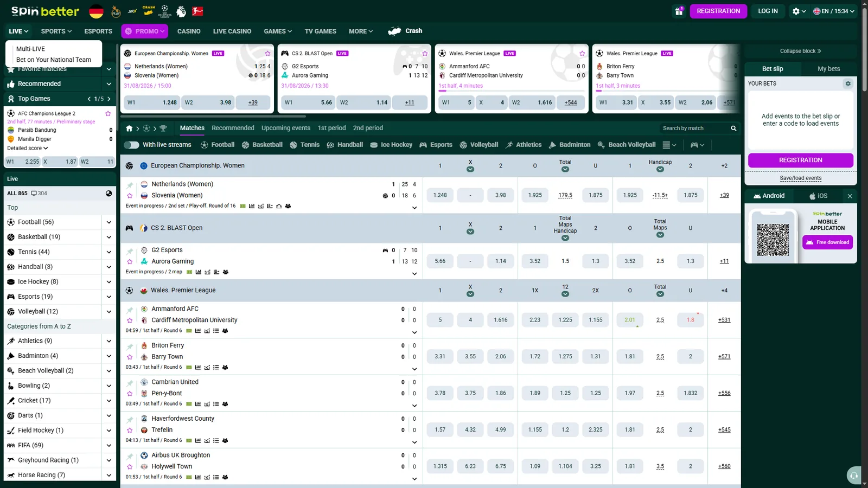Click the search magnifier icon
This screenshot has width=868, height=488.
[x=733, y=129]
